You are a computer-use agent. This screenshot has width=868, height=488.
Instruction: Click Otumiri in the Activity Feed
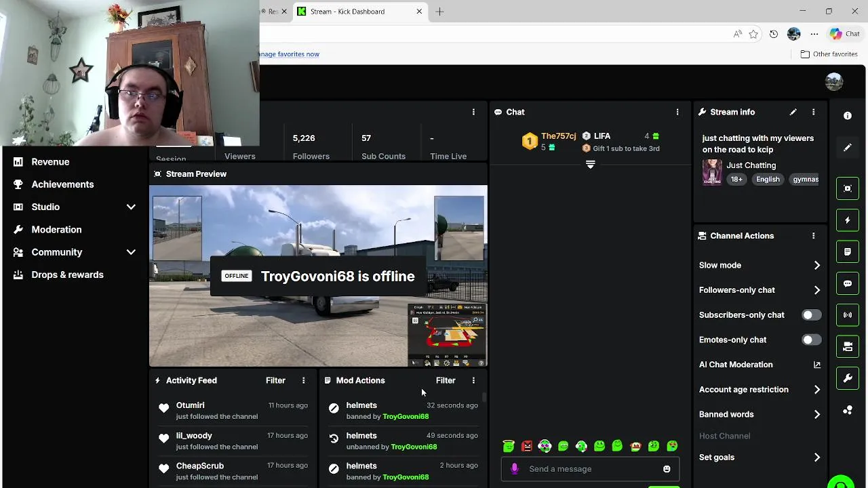click(x=191, y=405)
